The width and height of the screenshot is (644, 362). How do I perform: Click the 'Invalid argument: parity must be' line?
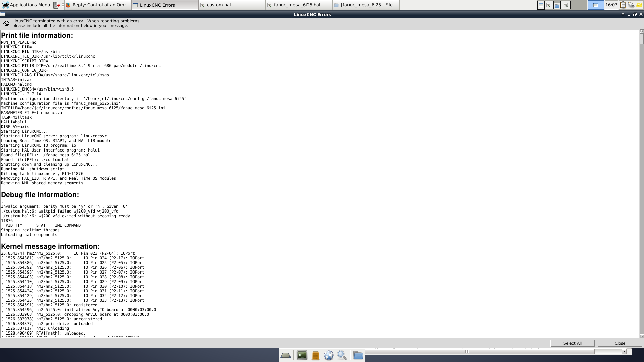click(x=64, y=206)
